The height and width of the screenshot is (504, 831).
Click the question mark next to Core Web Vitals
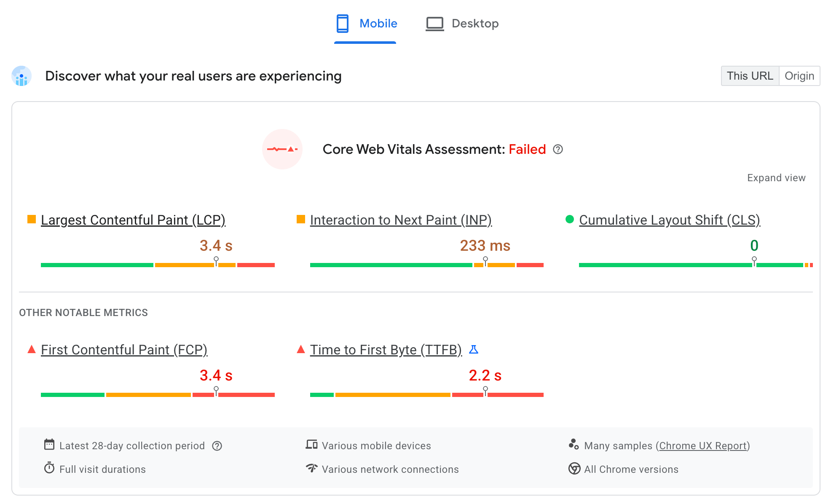pyautogui.click(x=558, y=150)
